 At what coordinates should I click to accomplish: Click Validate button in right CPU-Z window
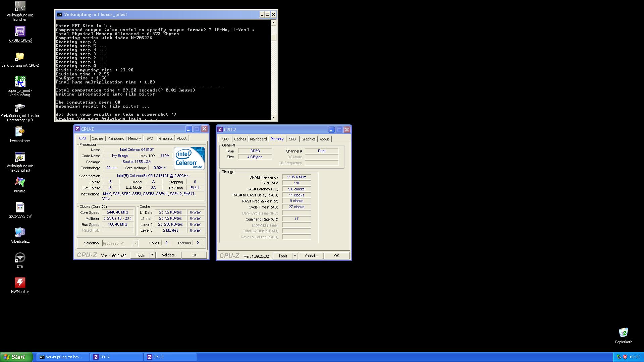311,256
